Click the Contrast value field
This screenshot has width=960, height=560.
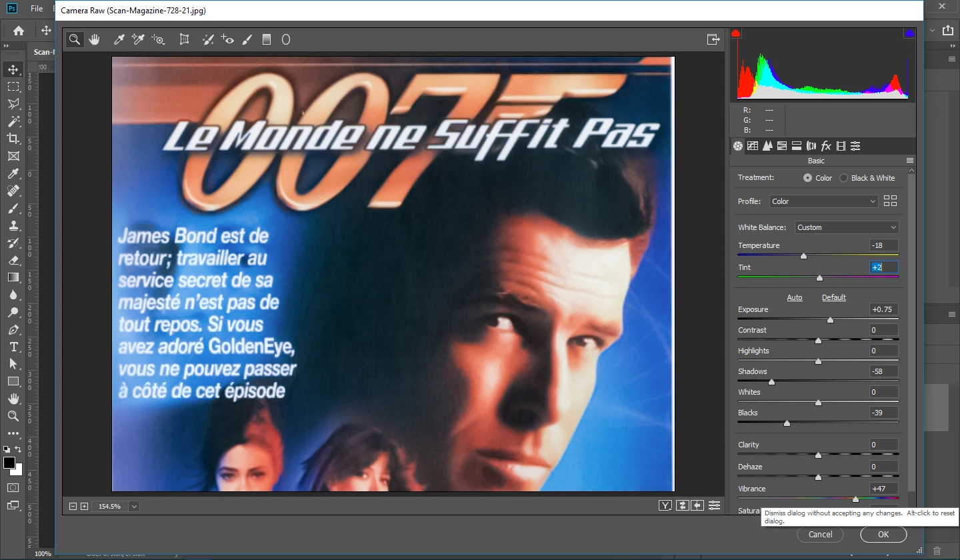coord(883,330)
